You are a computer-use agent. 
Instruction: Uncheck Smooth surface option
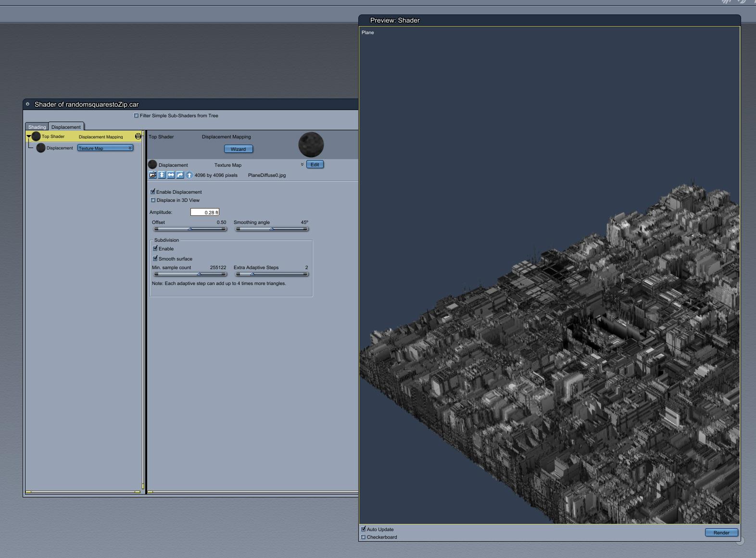(155, 259)
